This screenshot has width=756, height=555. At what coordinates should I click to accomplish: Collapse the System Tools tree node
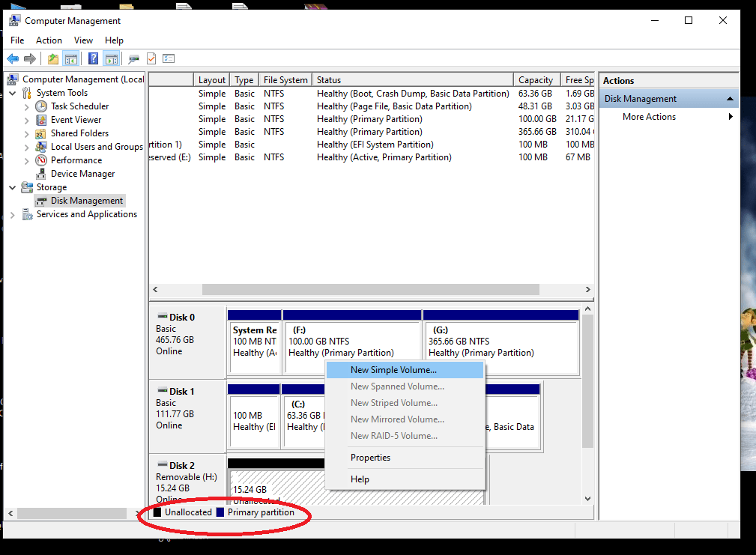tap(13, 93)
